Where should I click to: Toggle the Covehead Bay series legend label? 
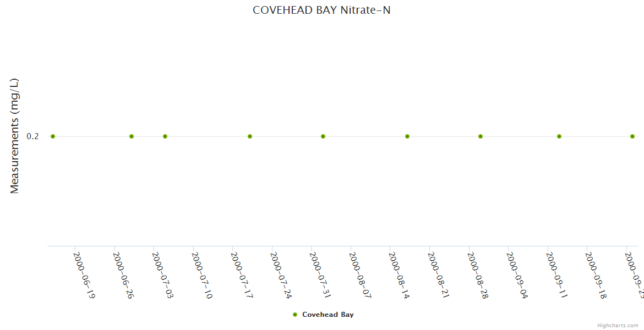pyautogui.click(x=328, y=315)
